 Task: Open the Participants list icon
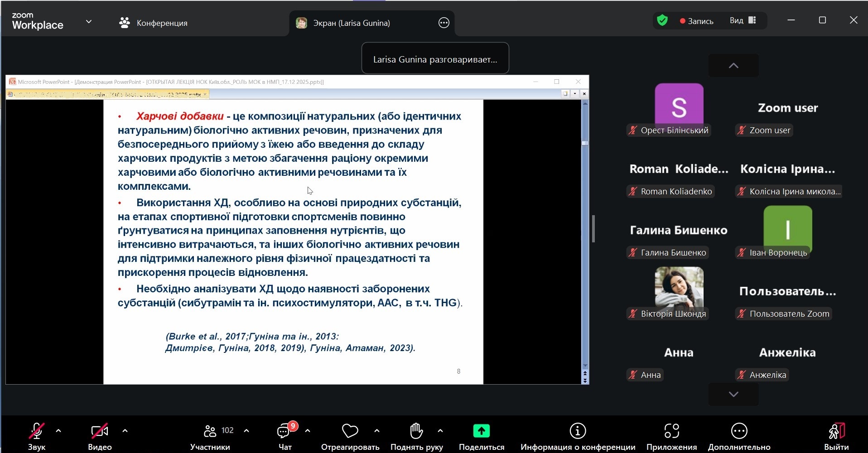click(210, 431)
